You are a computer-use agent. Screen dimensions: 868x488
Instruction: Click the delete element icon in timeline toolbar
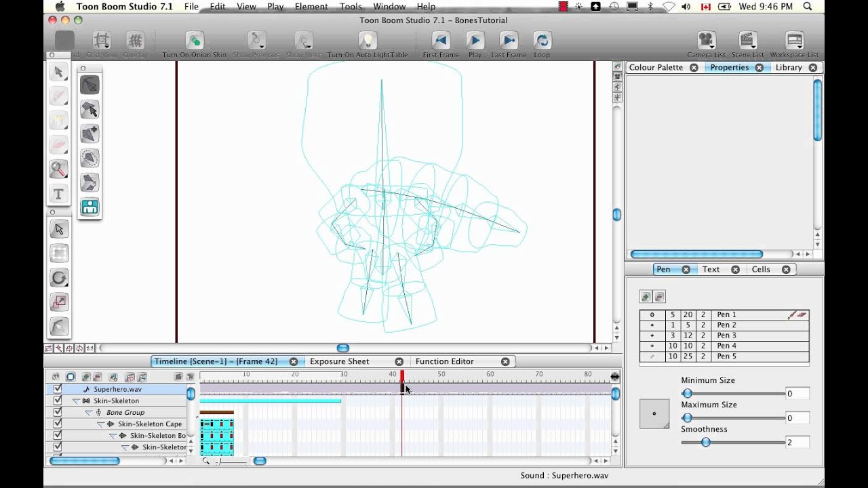(98, 377)
